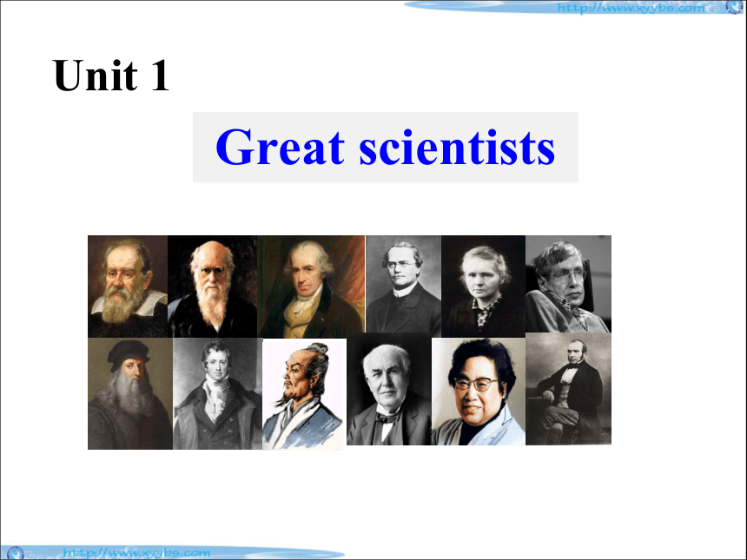Select photo of man with glasses in wheelchair
Image resolution: width=747 pixels, height=560 pixels.
click(568, 284)
